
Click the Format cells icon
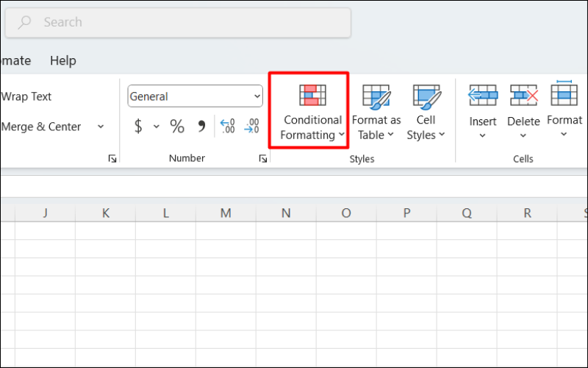click(564, 94)
